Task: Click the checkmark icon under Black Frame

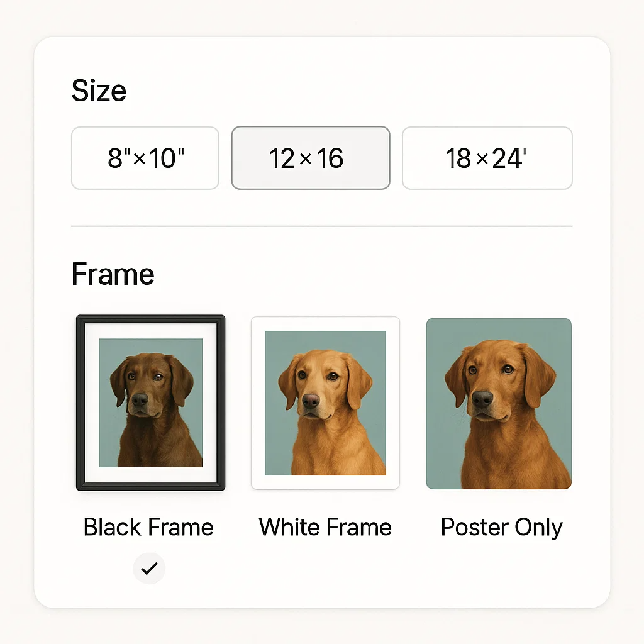Action: pyautogui.click(x=149, y=569)
